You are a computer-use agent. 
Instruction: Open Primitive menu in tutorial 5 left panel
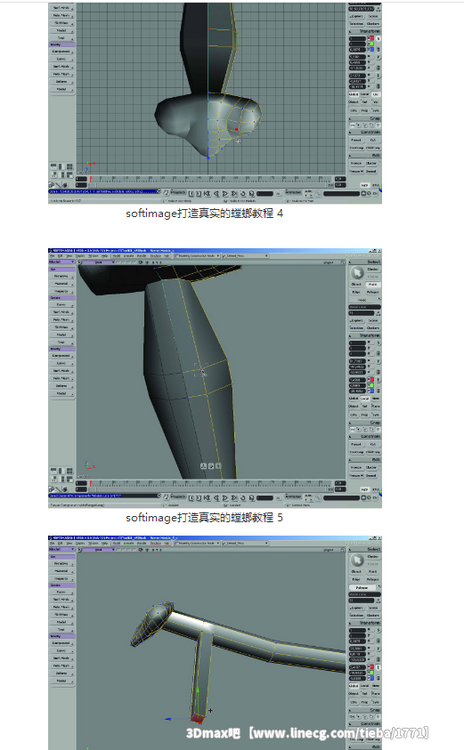[x=61, y=276]
